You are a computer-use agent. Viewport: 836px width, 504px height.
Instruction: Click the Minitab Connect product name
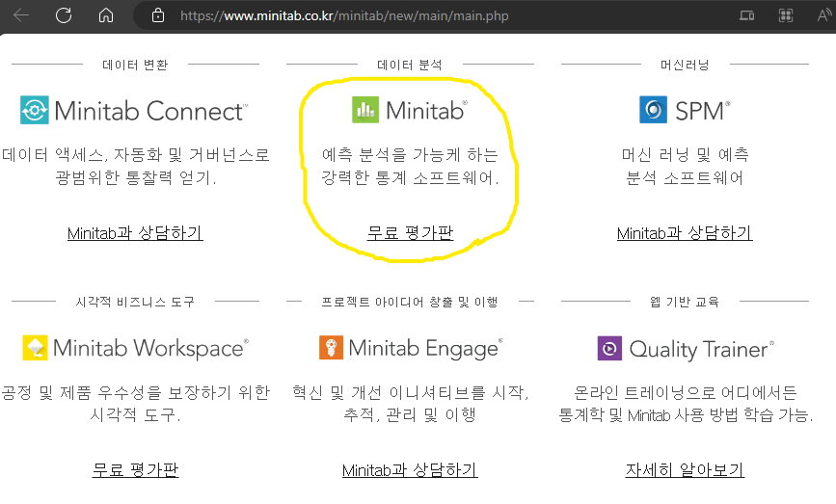150,111
